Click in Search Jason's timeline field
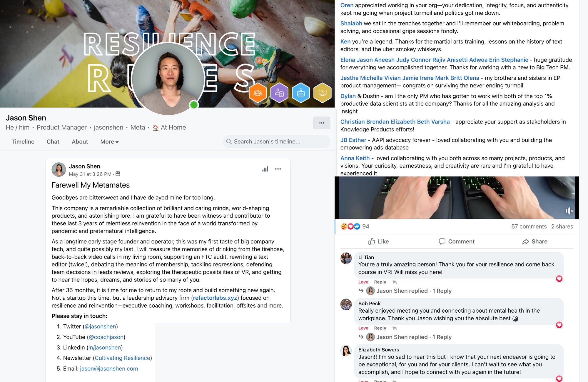The height and width of the screenshot is (382, 588). click(x=276, y=141)
